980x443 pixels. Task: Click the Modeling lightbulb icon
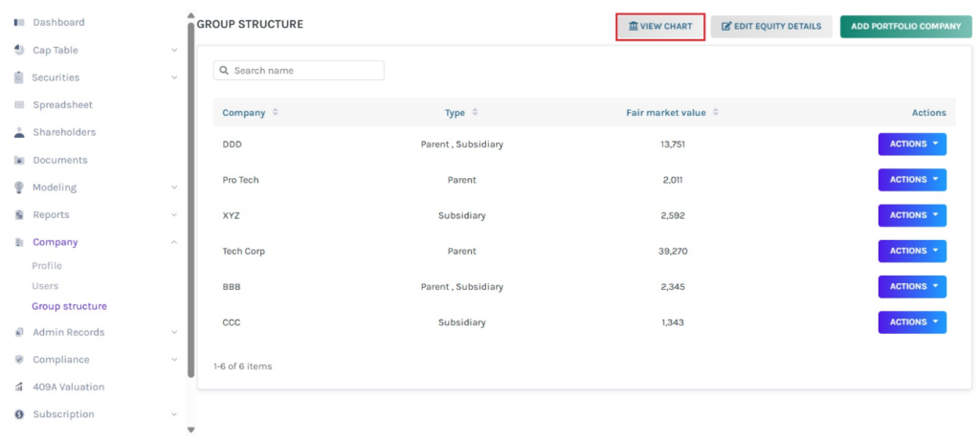pos(19,188)
